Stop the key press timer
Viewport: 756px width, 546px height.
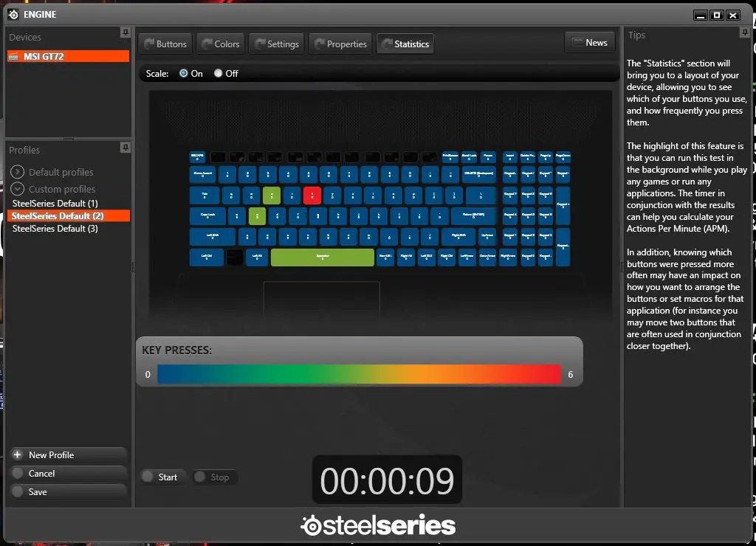(x=215, y=477)
